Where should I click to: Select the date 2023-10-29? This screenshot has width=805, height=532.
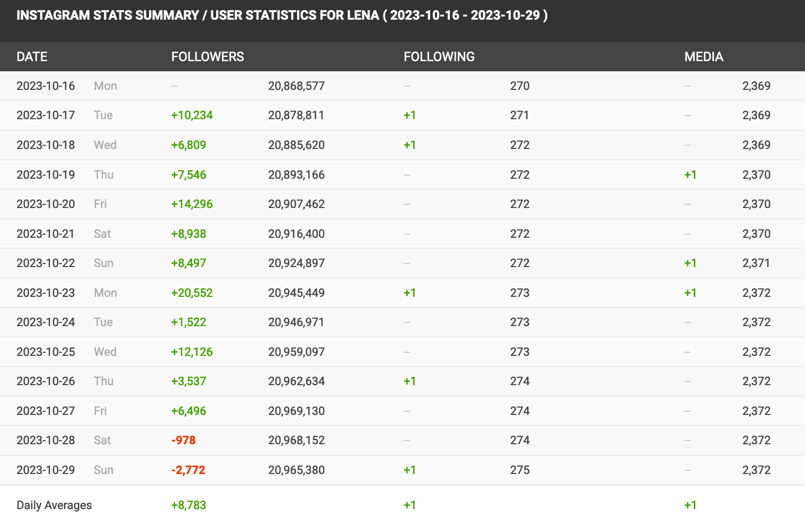tap(46, 470)
